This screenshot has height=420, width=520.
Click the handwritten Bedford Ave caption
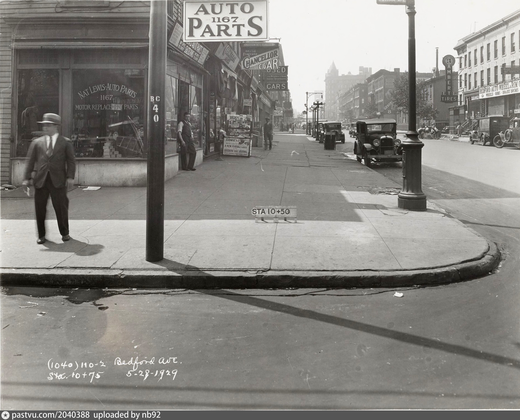(148, 362)
